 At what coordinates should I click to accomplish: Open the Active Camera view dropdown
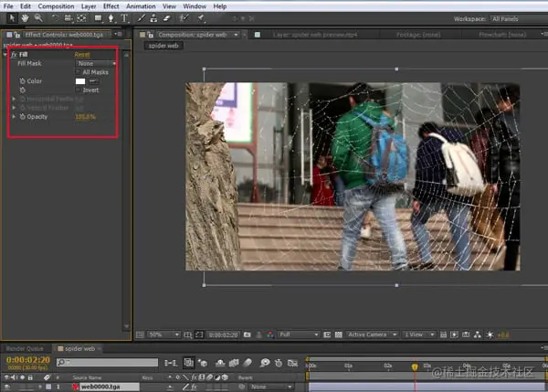[x=372, y=334]
